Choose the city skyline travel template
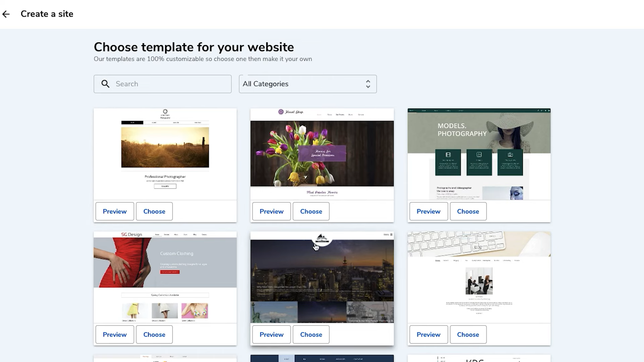644x362 pixels. coord(311,334)
